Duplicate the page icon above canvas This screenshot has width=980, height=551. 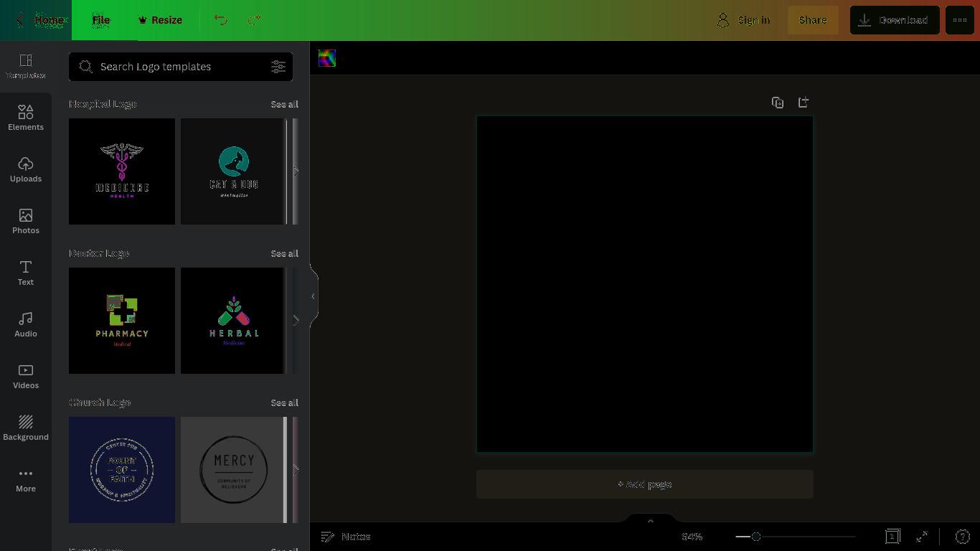pyautogui.click(x=778, y=103)
